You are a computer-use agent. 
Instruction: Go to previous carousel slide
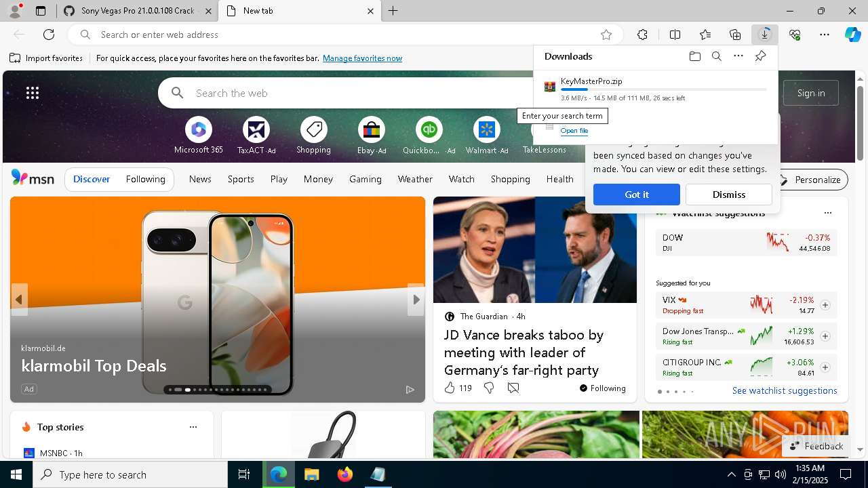coord(19,300)
